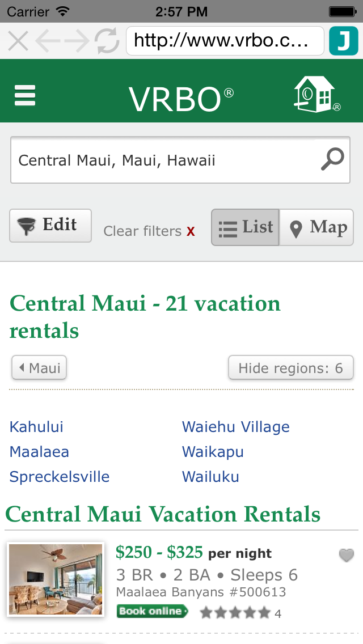Reload the page with the refresh icon
Screen dimensions: 363x644
pos(107,41)
